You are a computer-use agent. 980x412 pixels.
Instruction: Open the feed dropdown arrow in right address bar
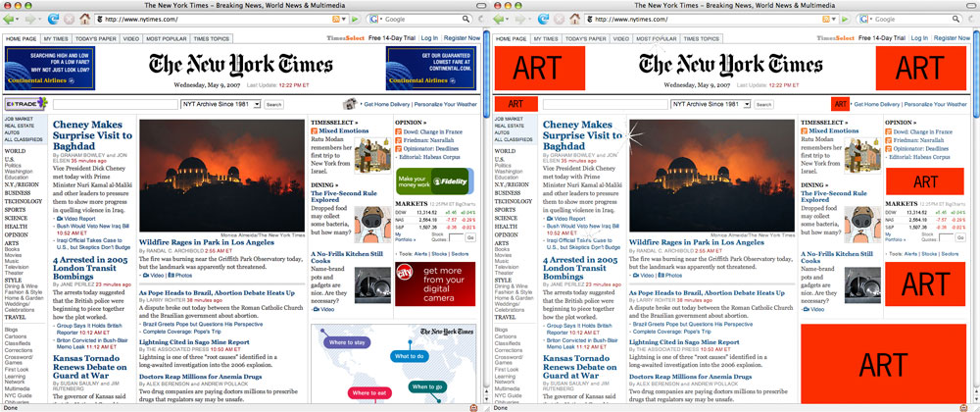(x=834, y=20)
